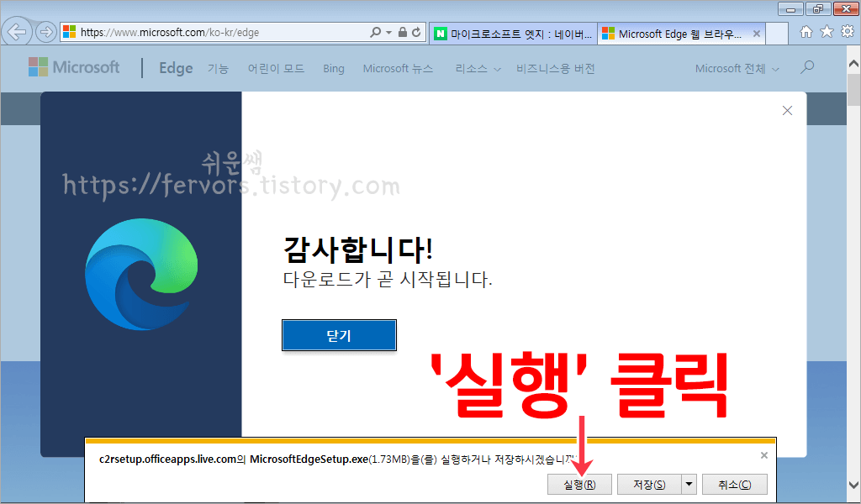
Task: Close the thank-you dialog with X
Action: coord(787,110)
